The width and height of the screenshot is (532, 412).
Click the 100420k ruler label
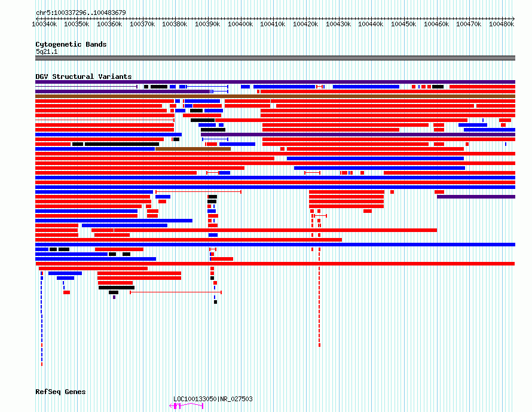pos(305,24)
